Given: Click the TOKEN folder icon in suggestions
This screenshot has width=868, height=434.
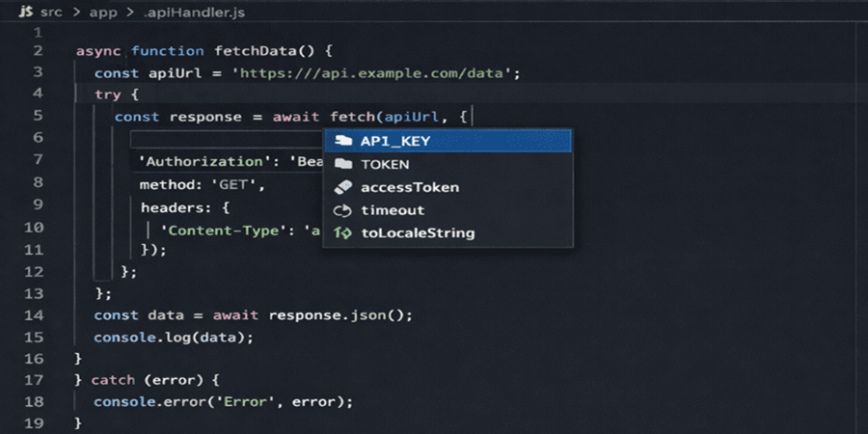Looking at the screenshot, I should 342,164.
